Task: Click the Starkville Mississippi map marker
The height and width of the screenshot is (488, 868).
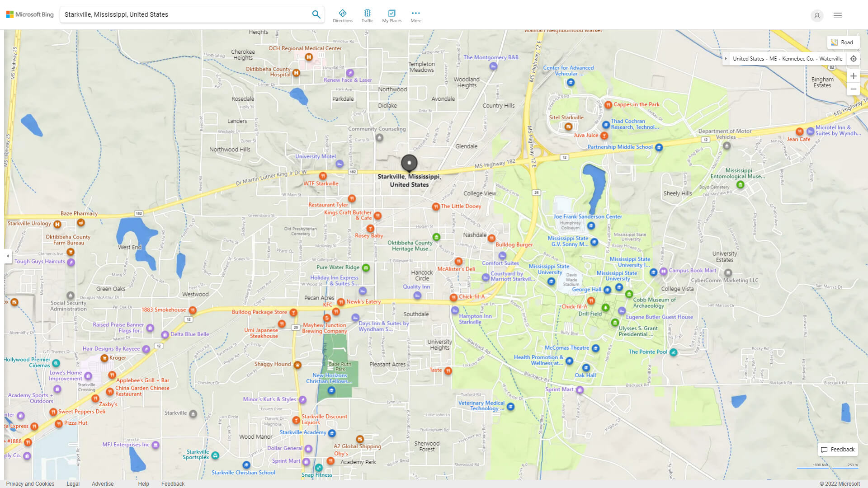Action: [x=409, y=163]
